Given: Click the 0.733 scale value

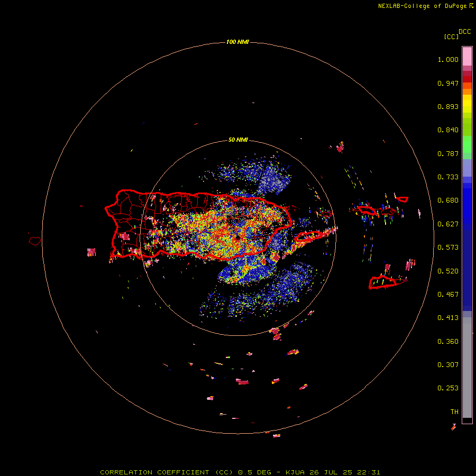Looking at the screenshot, I should pos(448,177).
